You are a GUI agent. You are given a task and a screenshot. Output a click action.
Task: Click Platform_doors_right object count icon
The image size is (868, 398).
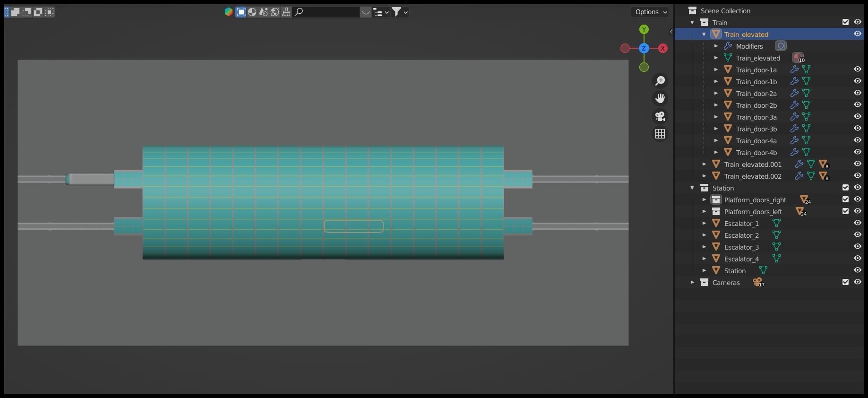point(805,199)
